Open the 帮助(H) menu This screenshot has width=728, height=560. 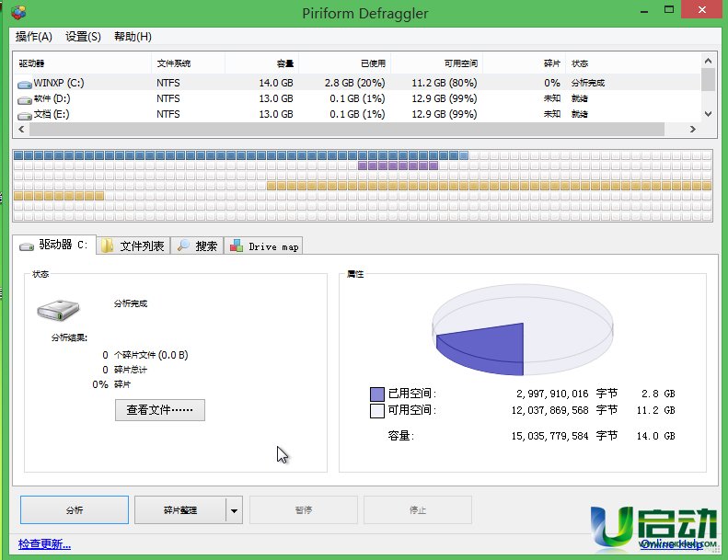tap(133, 36)
